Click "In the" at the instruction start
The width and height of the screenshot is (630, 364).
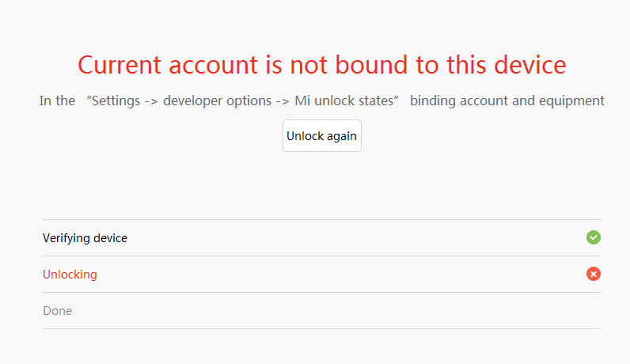point(57,101)
